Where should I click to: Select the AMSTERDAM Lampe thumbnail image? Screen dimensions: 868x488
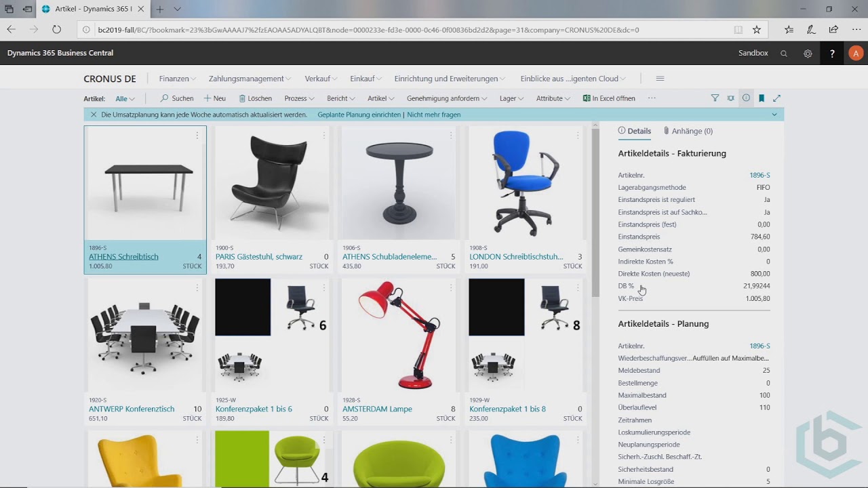pyautogui.click(x=399, y=335)
